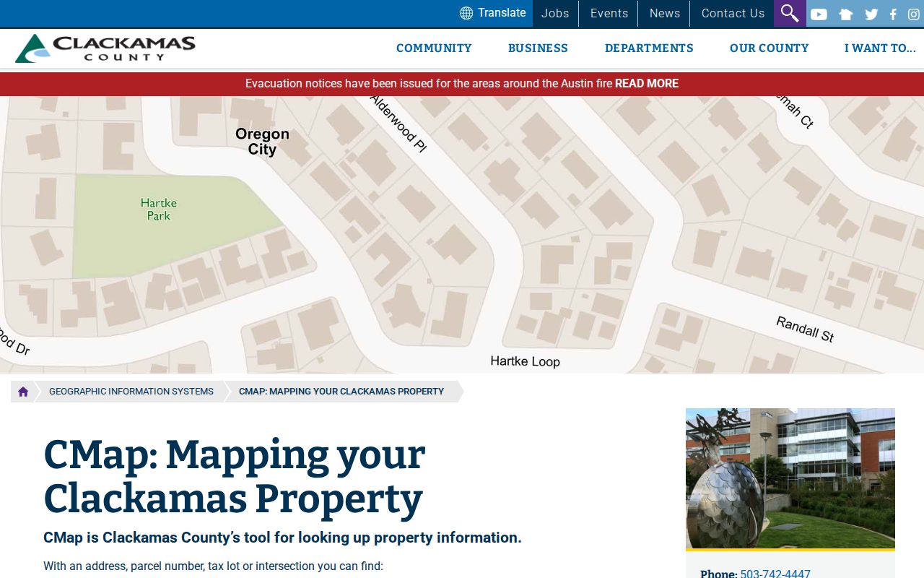
Task: Open the Contact Us link
Action: [x=733, y=13]
